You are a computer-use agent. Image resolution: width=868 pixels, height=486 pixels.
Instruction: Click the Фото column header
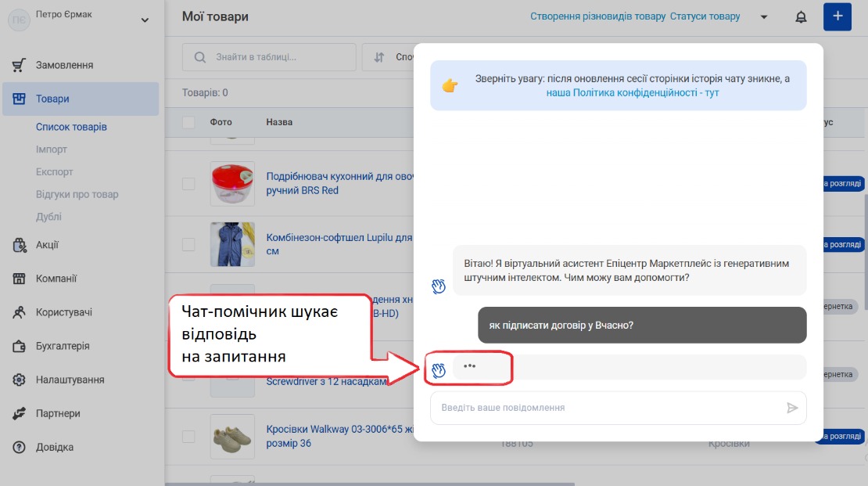221,122
